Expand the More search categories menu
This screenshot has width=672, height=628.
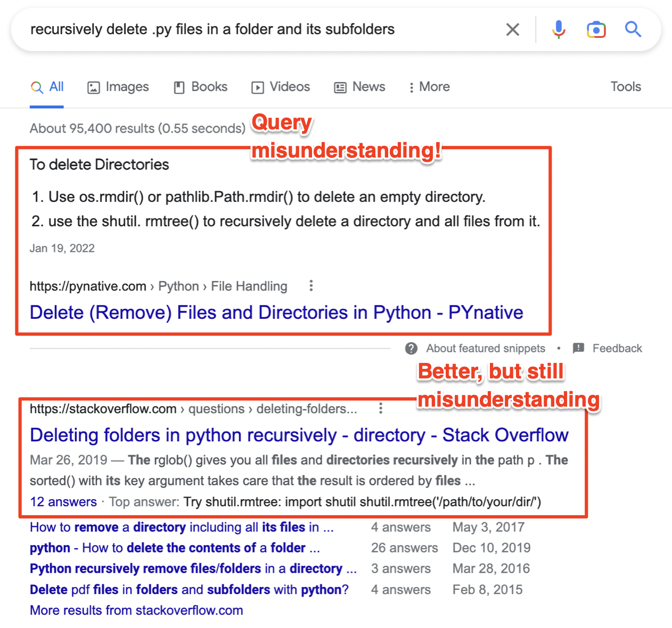[x=429, y=87]
